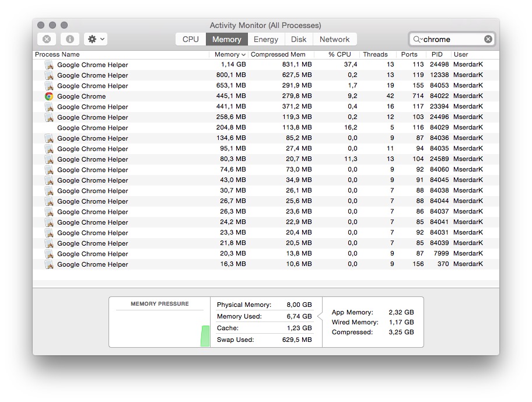Image resolution: width=532 pixels, height=402 pixels.
Task: Select the PID value 84029
Action: point(439,128)
